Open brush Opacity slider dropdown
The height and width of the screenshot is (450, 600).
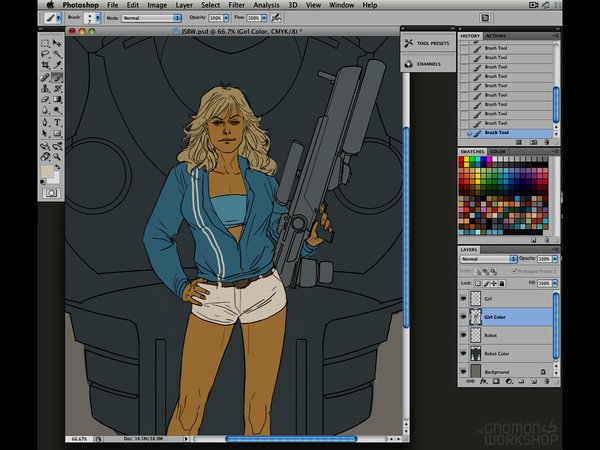click(x=226, y=18)
